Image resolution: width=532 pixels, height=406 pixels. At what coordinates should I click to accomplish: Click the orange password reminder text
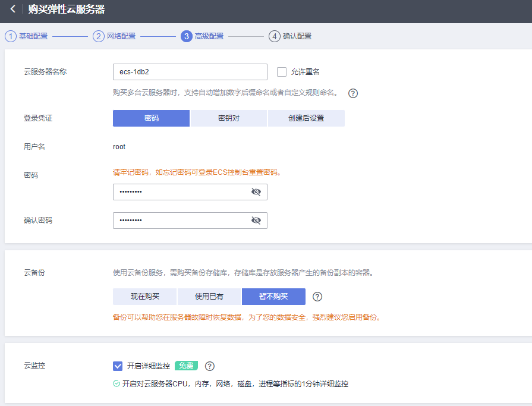point(197,172)
